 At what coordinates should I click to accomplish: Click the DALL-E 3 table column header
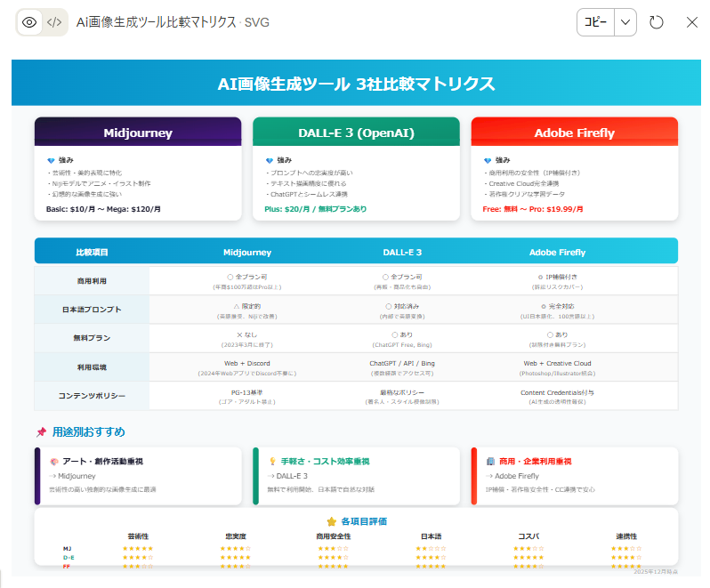402,252
